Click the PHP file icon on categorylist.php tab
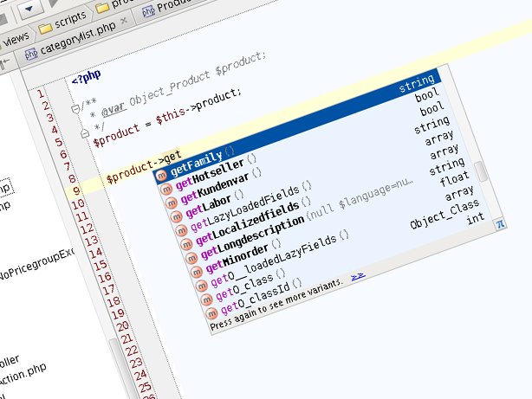Viewport: 532px width, 399px height. tap(31, 54)
